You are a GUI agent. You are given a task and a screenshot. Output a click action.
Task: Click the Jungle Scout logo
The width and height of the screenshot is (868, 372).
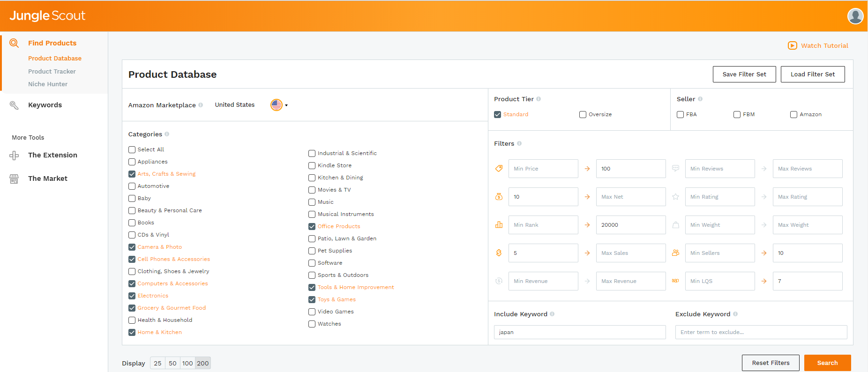coord(47,15)
